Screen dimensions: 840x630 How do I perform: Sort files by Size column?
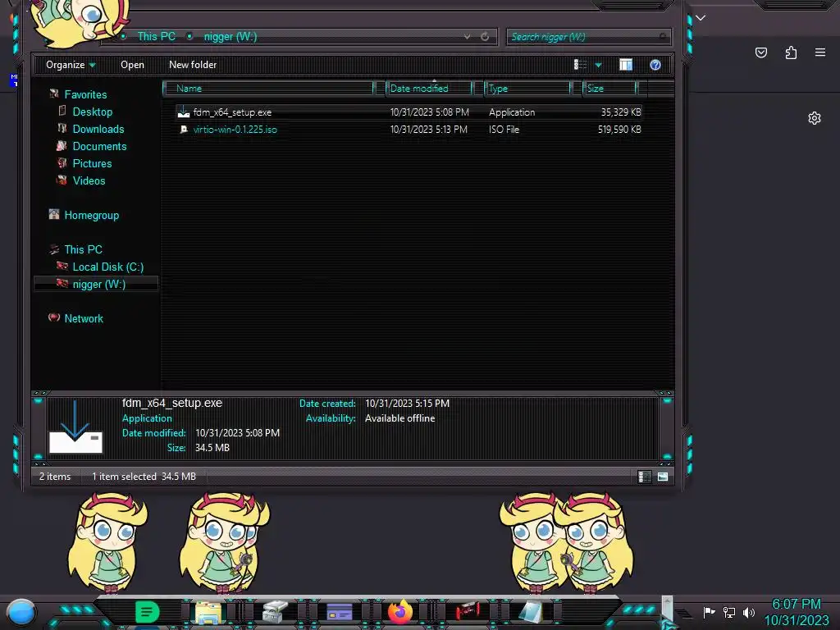click(609, 89)
